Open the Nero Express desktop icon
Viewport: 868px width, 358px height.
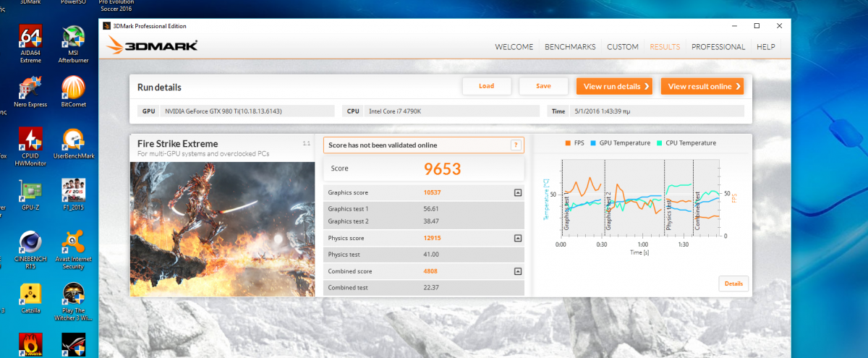pos(30,93)
